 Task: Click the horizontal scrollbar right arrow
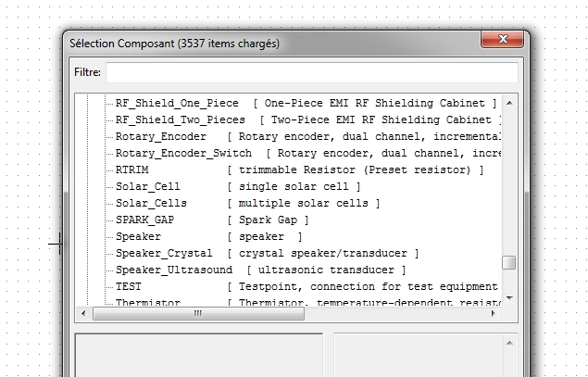[494, 314]
